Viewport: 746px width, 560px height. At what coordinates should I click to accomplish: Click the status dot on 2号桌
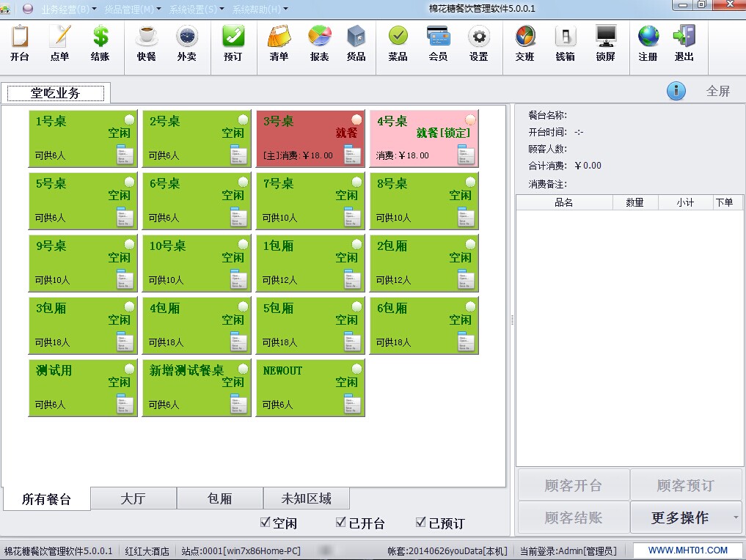pos(243,119)
